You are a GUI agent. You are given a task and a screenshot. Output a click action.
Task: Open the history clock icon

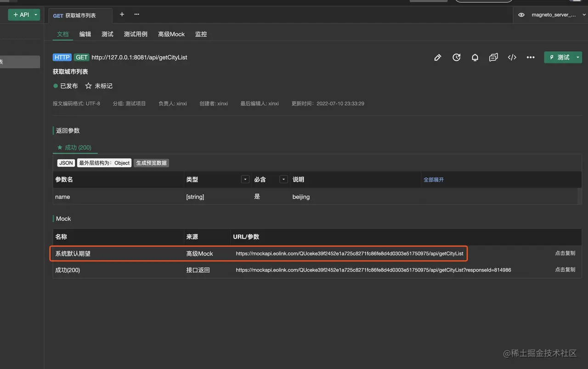point(457,57)
